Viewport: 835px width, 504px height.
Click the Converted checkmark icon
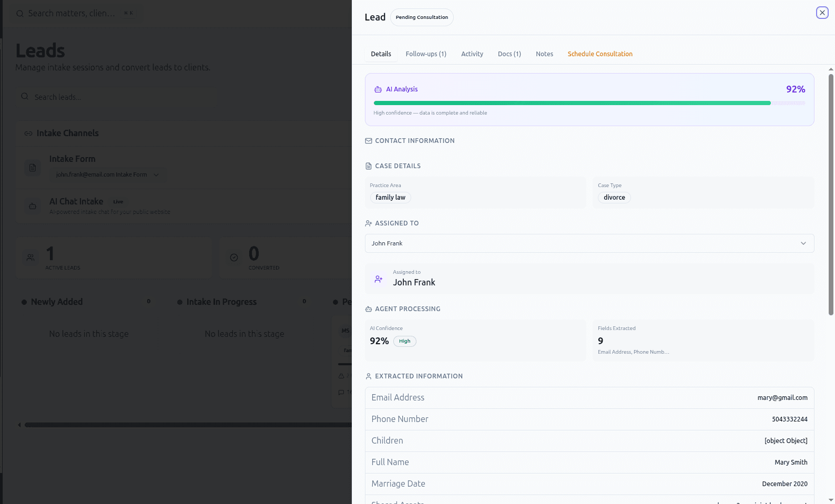[234, 258]
